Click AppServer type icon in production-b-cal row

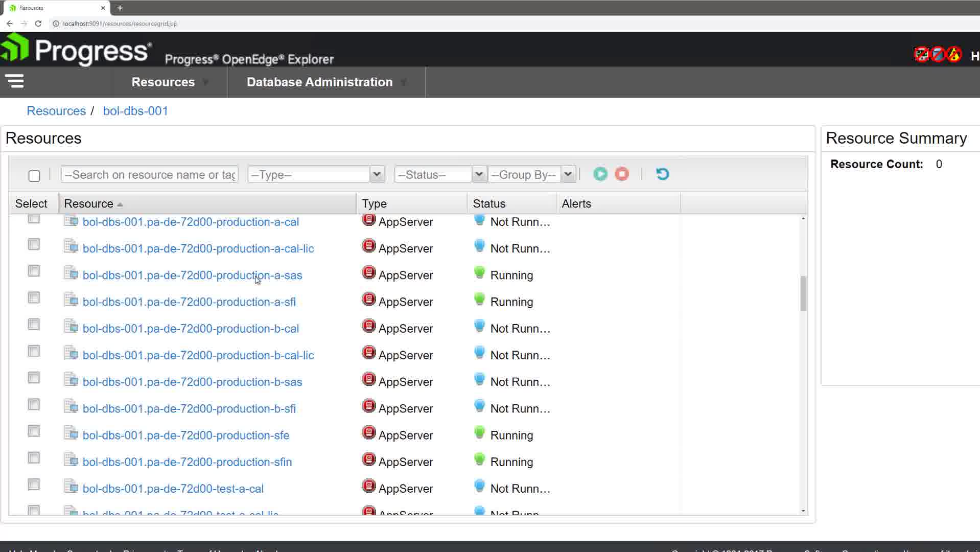pos(368,326)
